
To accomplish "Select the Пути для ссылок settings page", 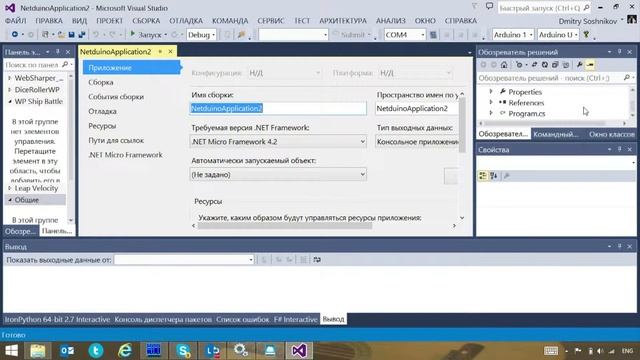I will 116,140.
